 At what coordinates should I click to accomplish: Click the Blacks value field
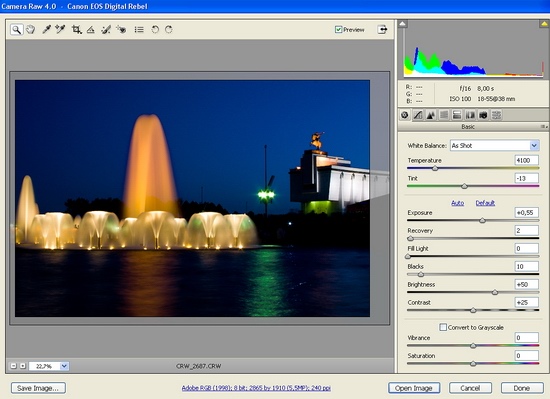pyautogui.click(x=526, y=266)
